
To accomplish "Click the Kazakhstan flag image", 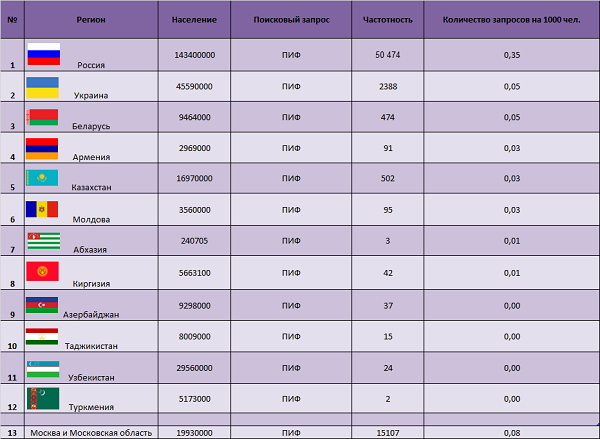I will [42, 178].
